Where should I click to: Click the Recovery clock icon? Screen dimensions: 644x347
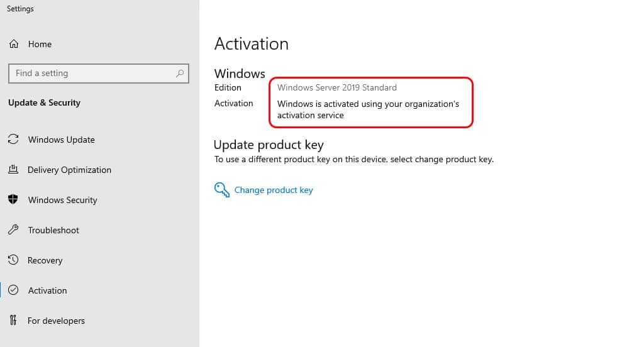[x=13, y=260]
